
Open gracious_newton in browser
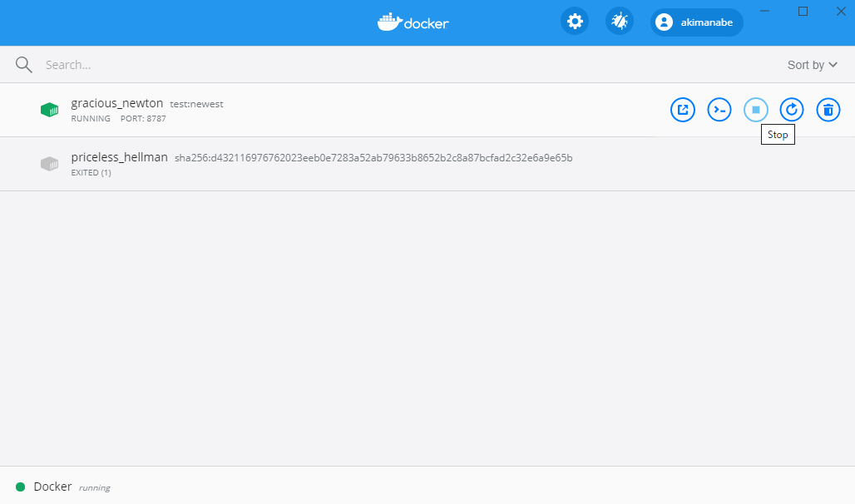point(683,110)
